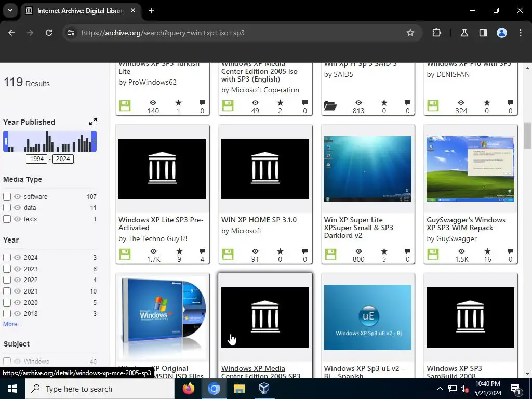Viewport: 532px width, 399px height.
Task: Reload the archive.org search page
Action: (x=49, y=33)
